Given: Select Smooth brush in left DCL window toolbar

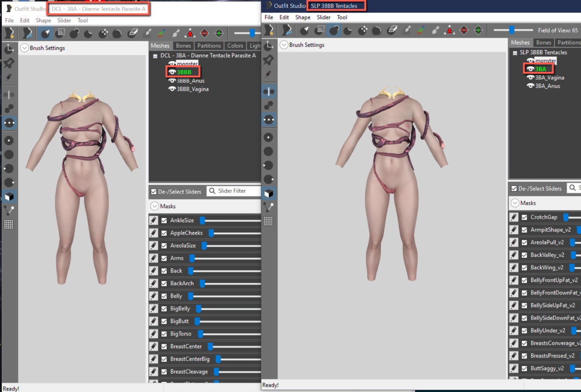Looking at the screenshot, I should [x=118, y=33].
